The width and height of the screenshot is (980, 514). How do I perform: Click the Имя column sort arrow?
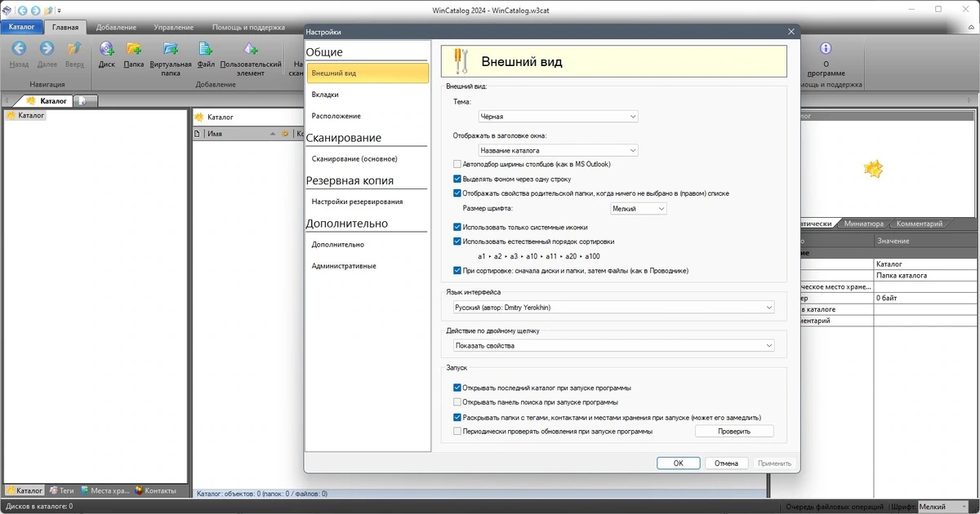(x=274, y=133)
